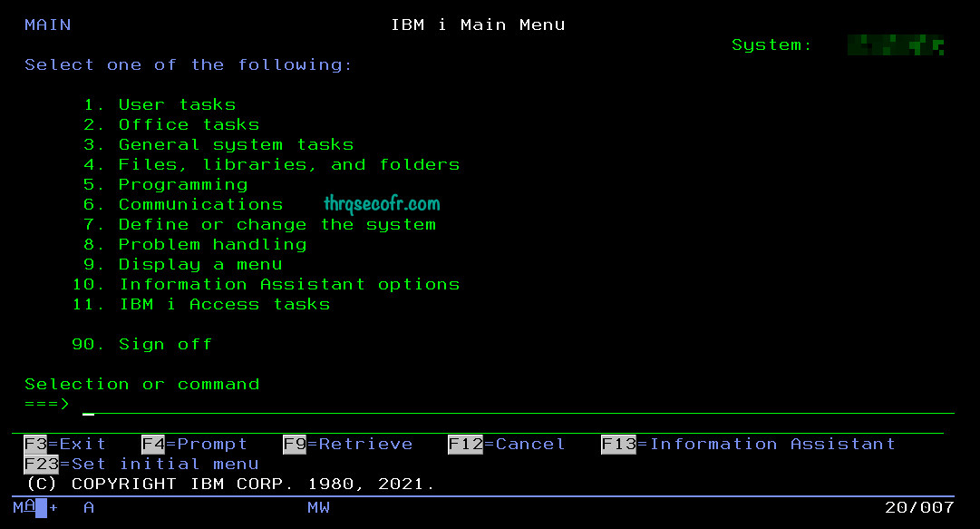Image resolution: width=980 pixels, height=529 pixels.
Task: Open option 6 Communications
Action: (x=183, y=204)
